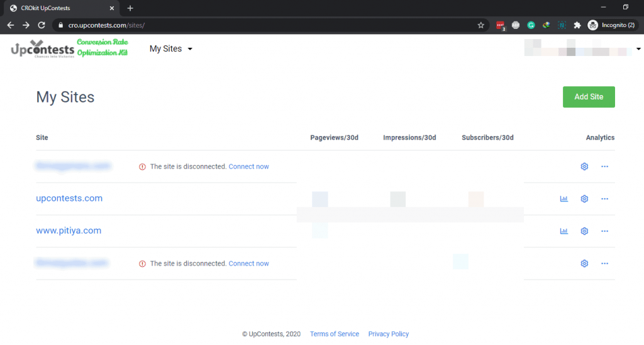Expand the My Sites dropdown menu
The width and height of the screenshot is (644, 345).
pos(171,48)
